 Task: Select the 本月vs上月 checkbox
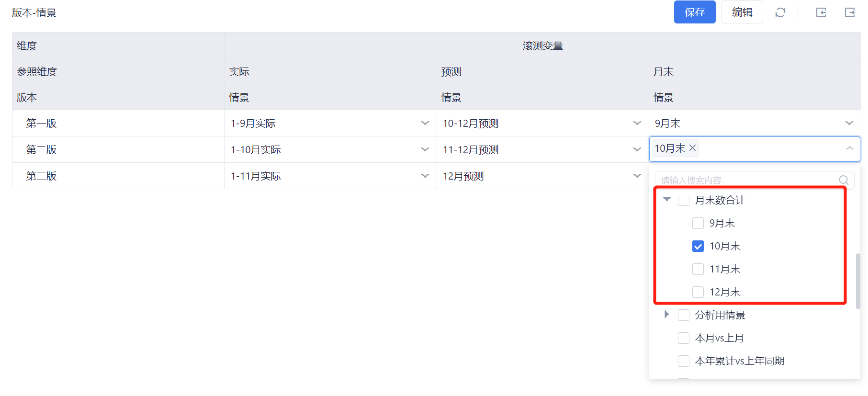(684, 338)
